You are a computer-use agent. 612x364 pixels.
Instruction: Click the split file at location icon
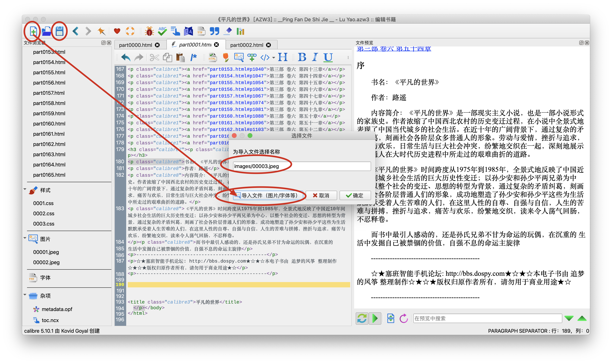391,319
